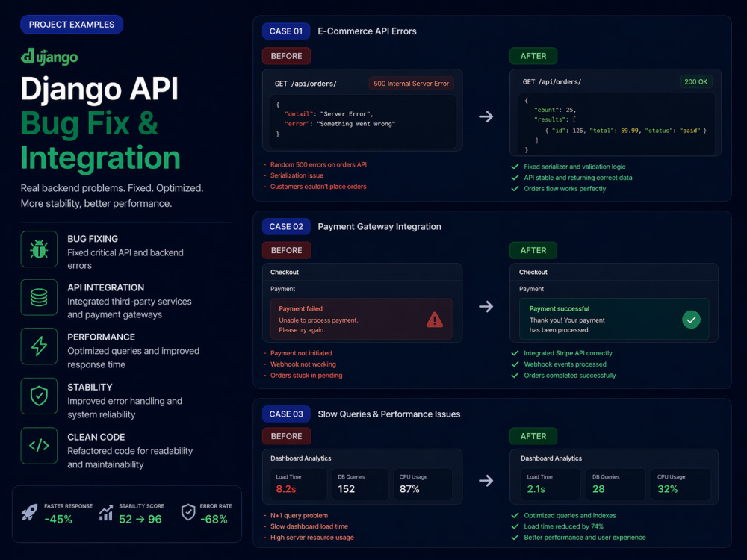Image resolution: width=747 pixels, height=560 pixels.
Task: Click the -45% faster response value
Action: point(58,520)
